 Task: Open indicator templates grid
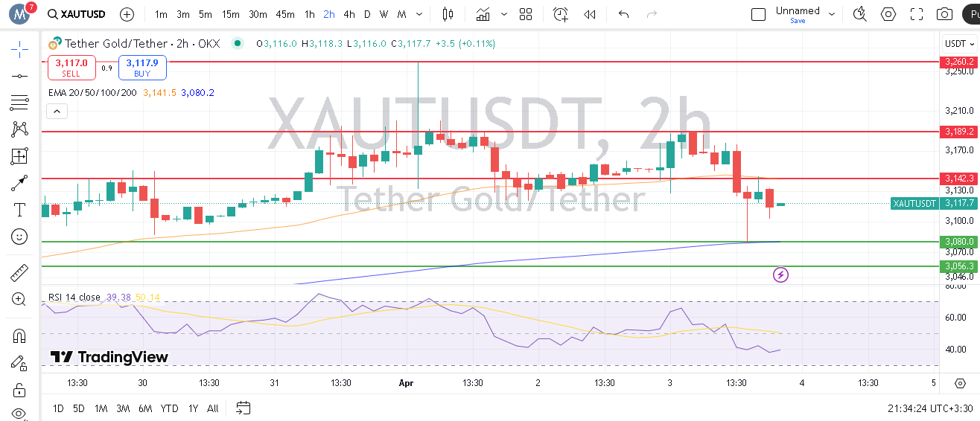(526, 14)
